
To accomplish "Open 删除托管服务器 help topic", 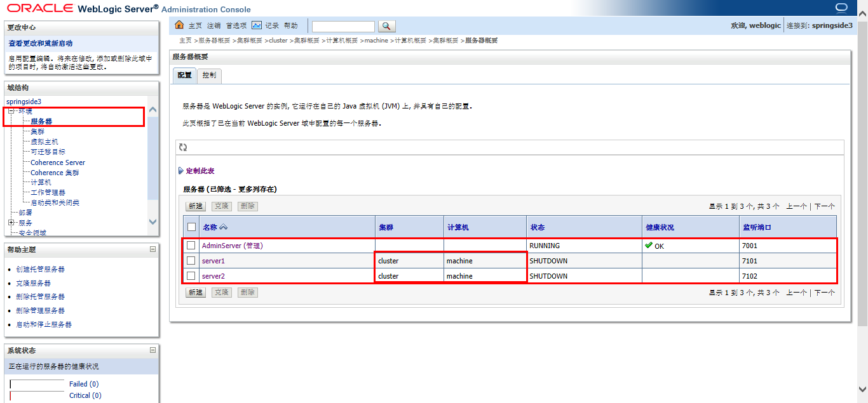I will click(41, 296).
